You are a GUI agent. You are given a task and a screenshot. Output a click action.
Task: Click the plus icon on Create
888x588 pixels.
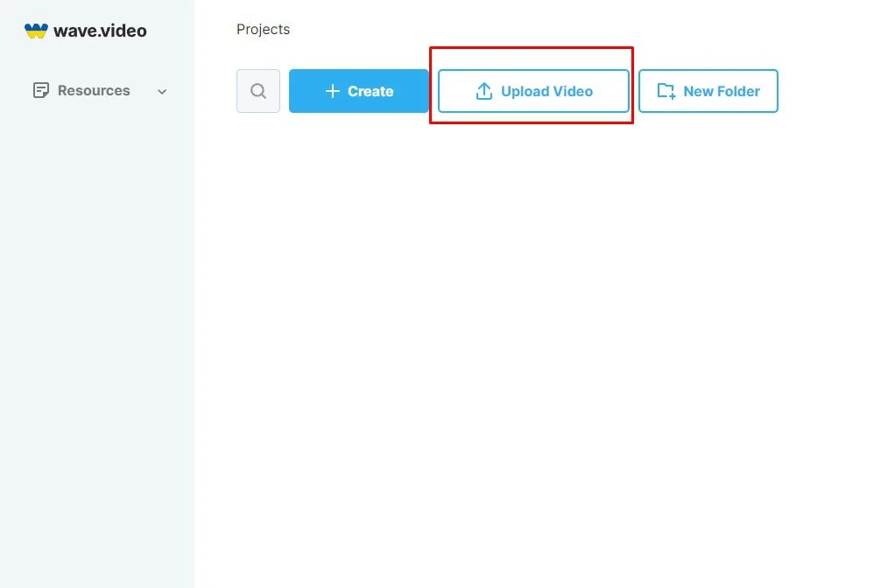click(332, 91)
